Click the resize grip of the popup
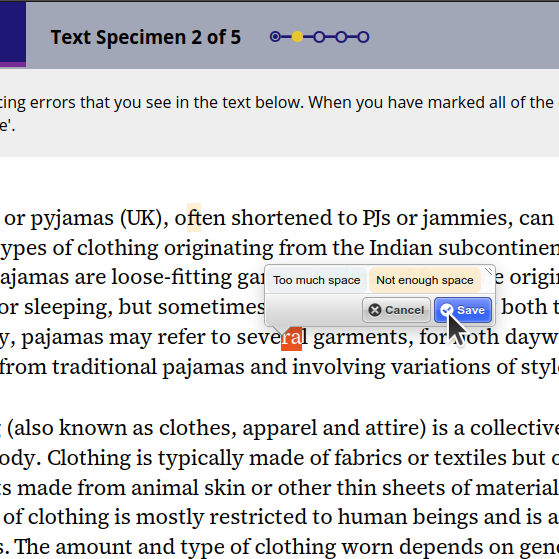This screenshot has width=559, height=559. click(488, 271)
